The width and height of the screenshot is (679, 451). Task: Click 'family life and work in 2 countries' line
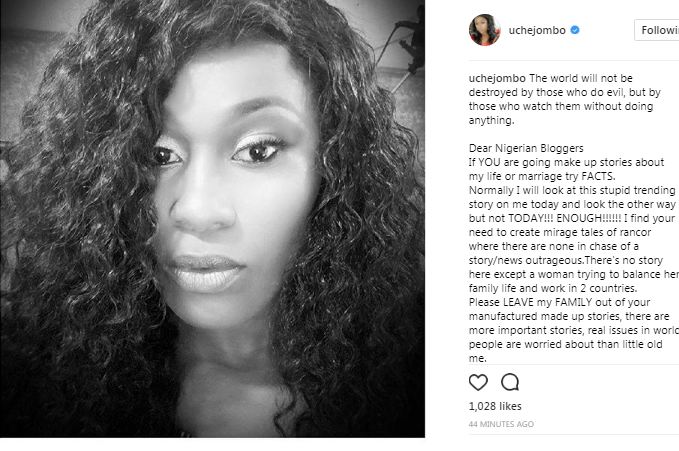coord(553,288)
